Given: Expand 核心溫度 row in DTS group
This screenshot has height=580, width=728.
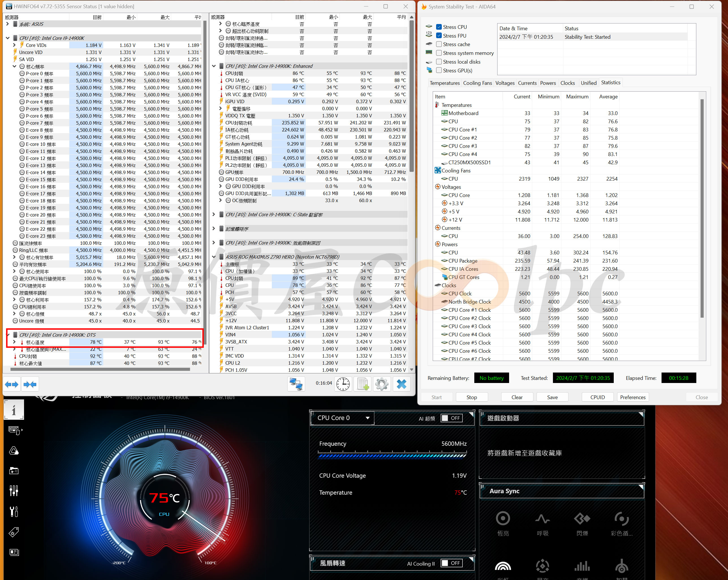Looking at the screenshot, I should 14,342.
